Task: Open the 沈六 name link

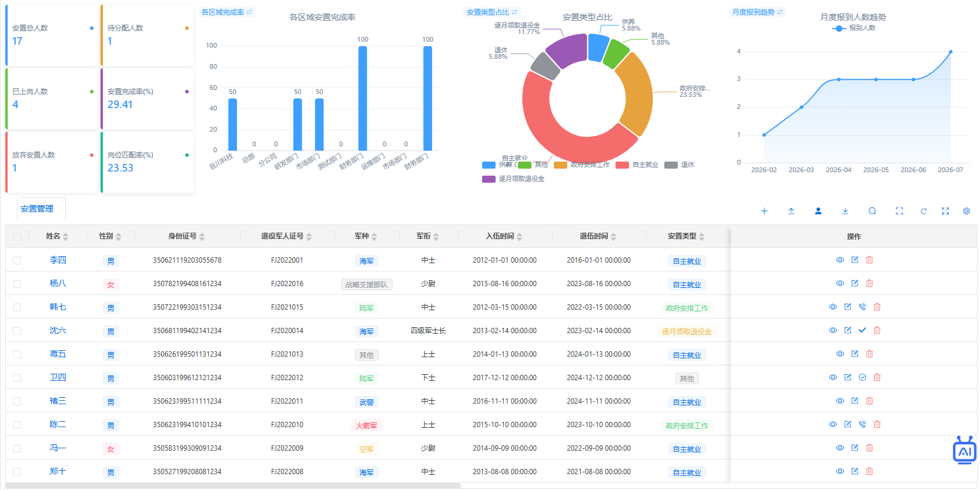Action: tap(58, 330)
